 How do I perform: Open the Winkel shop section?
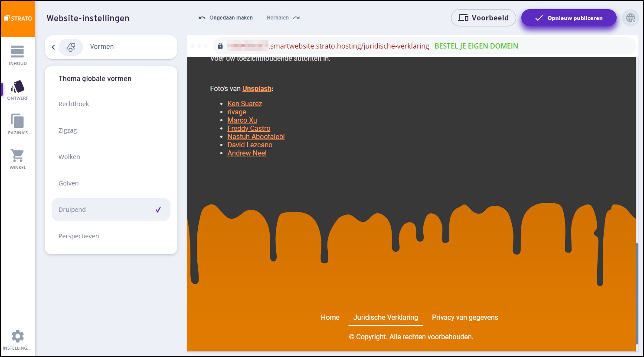18,159
